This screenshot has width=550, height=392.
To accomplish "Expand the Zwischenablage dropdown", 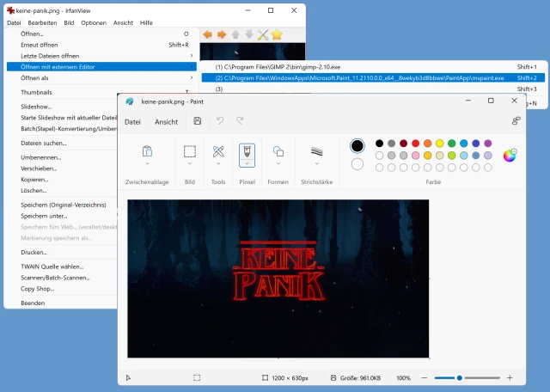I will pos(147,163).
